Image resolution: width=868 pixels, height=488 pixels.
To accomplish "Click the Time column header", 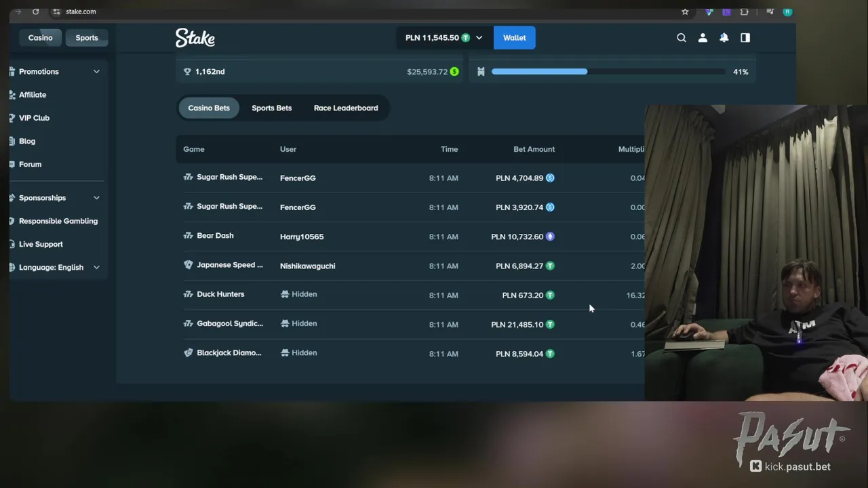I will point(449,149).
